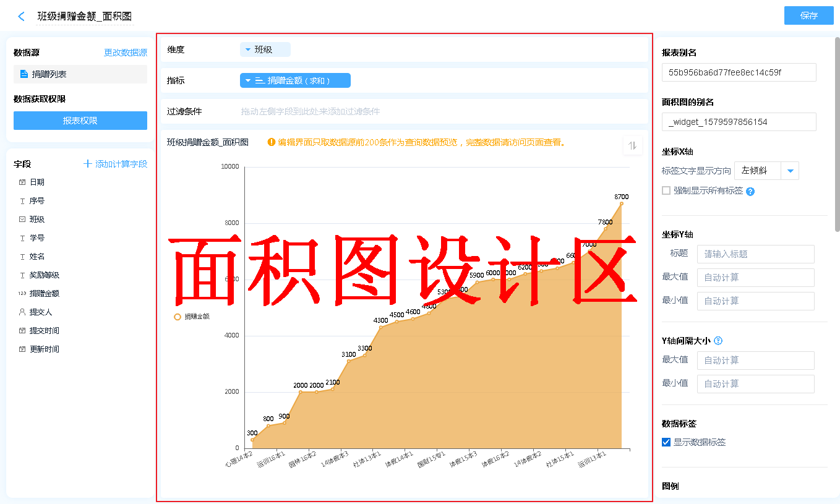The image size is (840, 504).
Task: Select the 学号 field in list
Action: point(37,238)
